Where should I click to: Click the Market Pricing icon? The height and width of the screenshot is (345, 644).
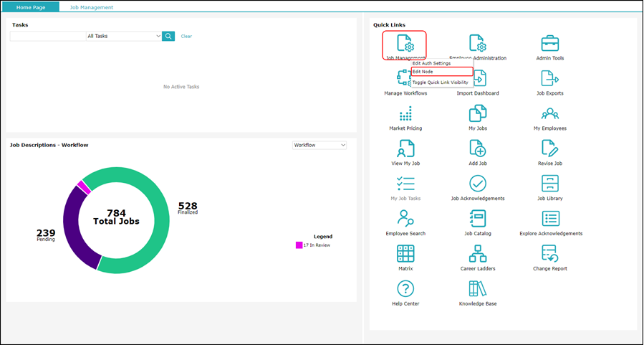pos(405,114)
